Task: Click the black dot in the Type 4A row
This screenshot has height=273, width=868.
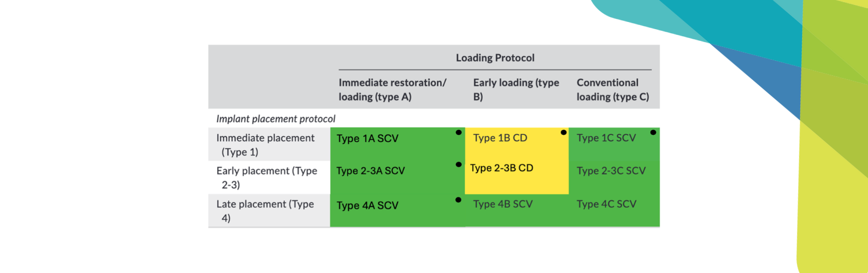Action: point(459,200)
